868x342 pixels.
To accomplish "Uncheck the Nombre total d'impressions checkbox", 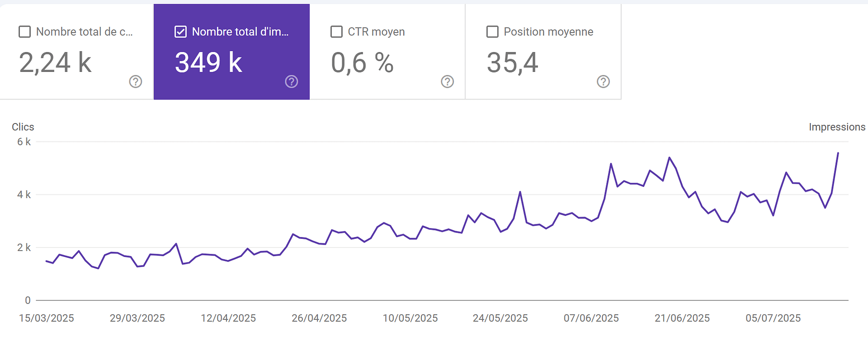I will [x=180, y=32].
